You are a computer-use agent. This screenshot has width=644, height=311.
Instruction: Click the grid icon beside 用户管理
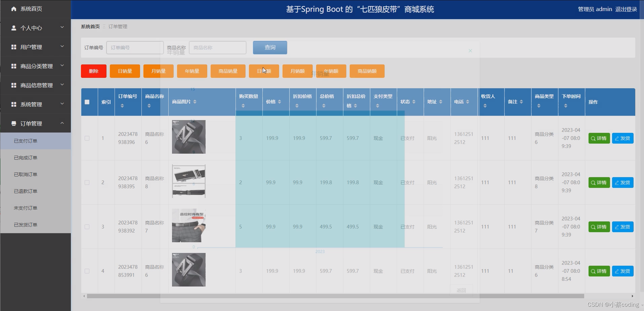click(14, 47)
